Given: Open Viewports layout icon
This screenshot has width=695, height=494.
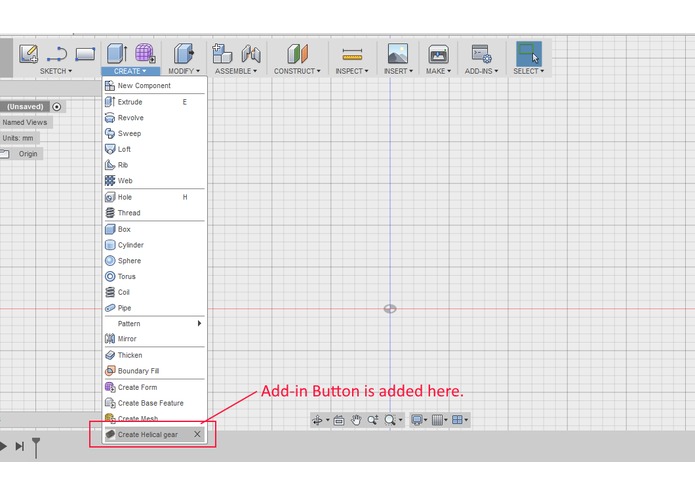Looking at the screenshot, I should point(457,420).
